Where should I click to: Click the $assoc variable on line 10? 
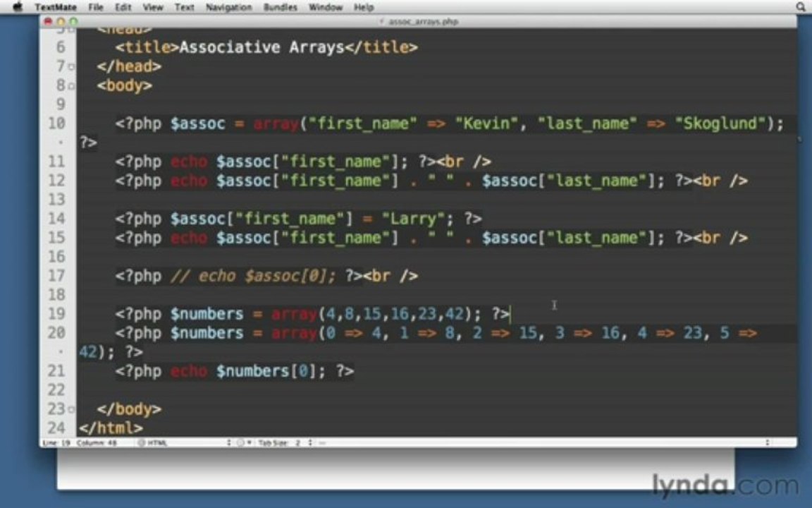pyautogui.click(x=198, y=123)
